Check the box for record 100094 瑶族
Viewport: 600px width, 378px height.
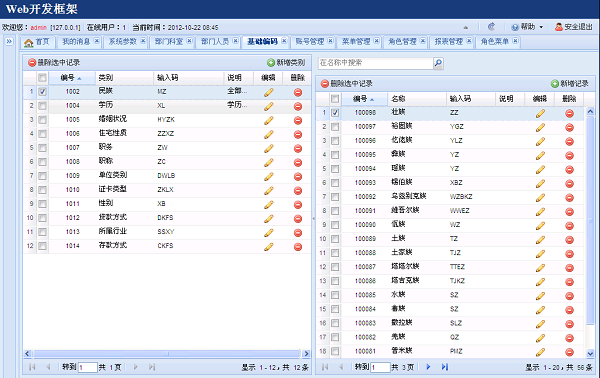335,169
